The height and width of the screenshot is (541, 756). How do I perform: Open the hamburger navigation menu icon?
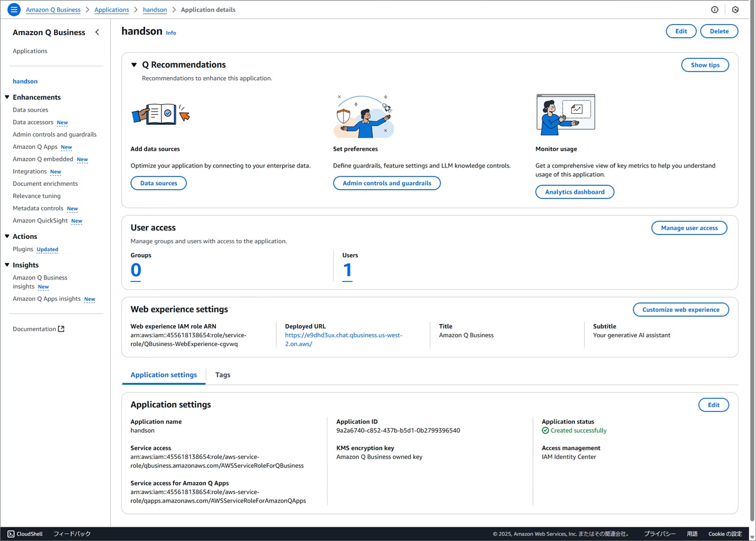(14, 9)
